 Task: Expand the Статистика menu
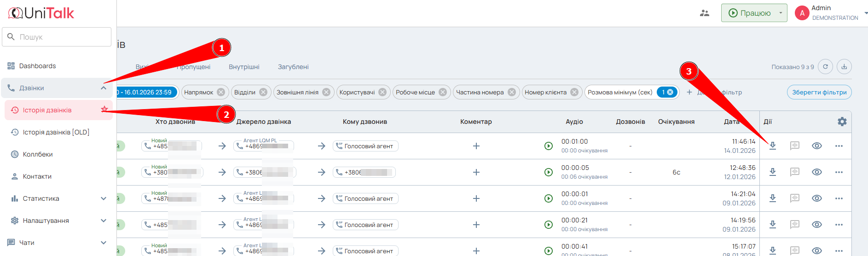[104, 198]
